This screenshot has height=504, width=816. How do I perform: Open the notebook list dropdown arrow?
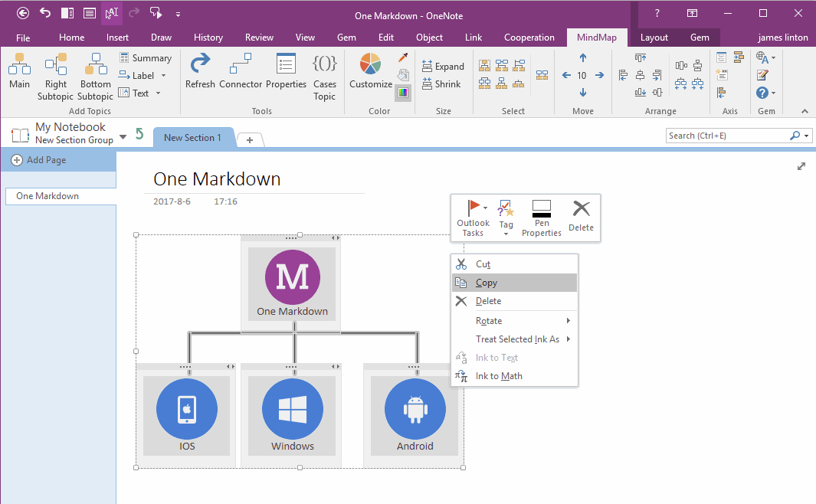point(123,137)
